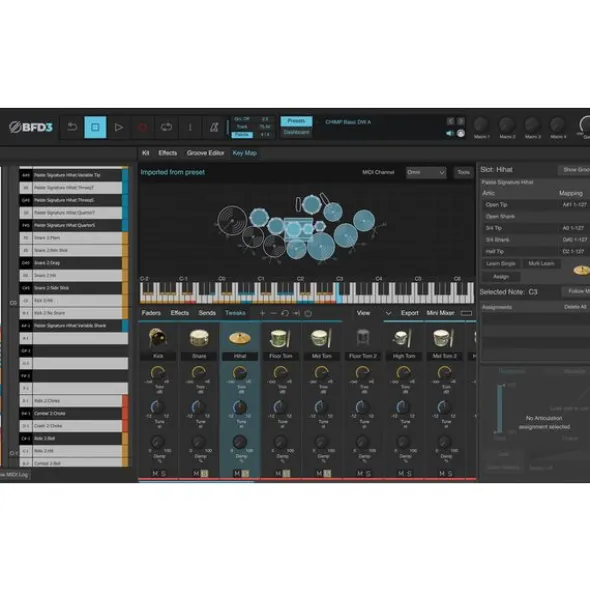Switch to the Effects tab beside Kit
This screenshot has height=591, width=590.
tap(167, 153)
